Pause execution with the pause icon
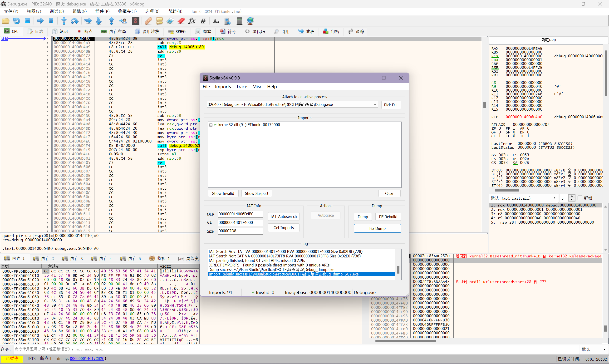 51,21
